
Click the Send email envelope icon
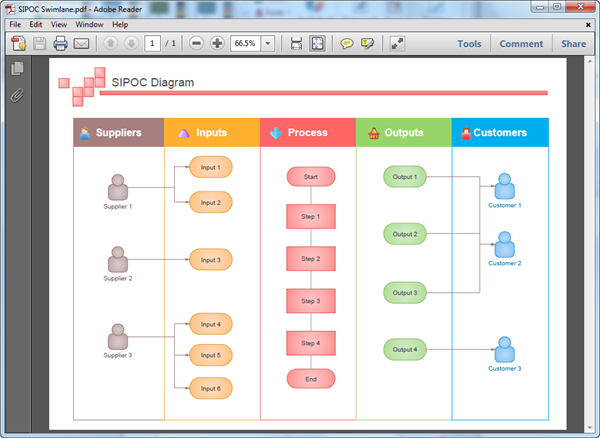81,44
